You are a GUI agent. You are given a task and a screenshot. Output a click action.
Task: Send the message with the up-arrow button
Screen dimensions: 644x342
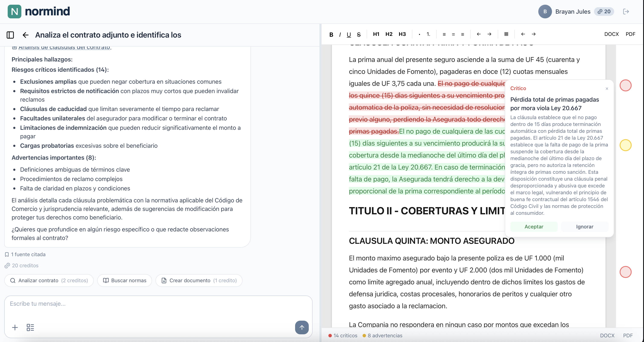pyautogui.click(x=302, y=327)
